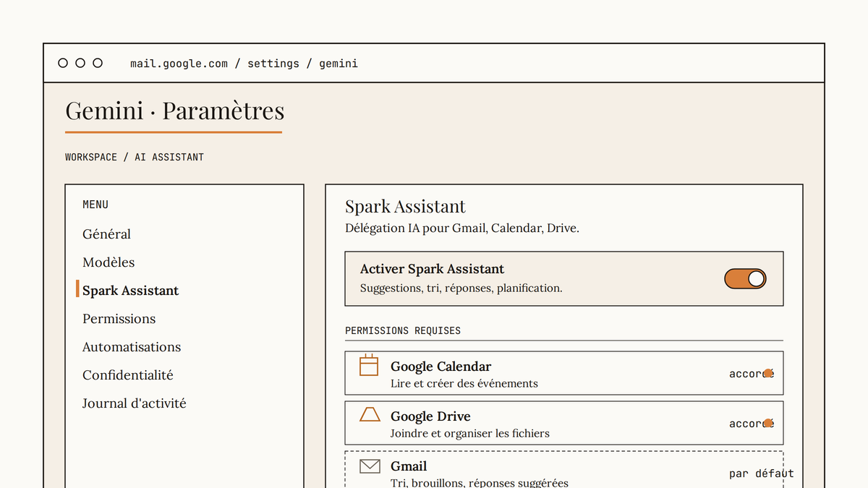Open the Permissions menu item

tap(119, 319)
